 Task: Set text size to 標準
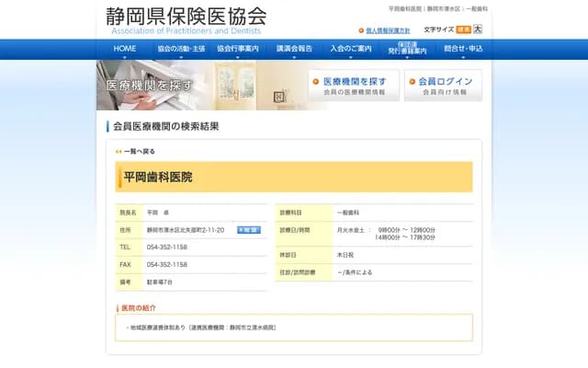point(463,29)
